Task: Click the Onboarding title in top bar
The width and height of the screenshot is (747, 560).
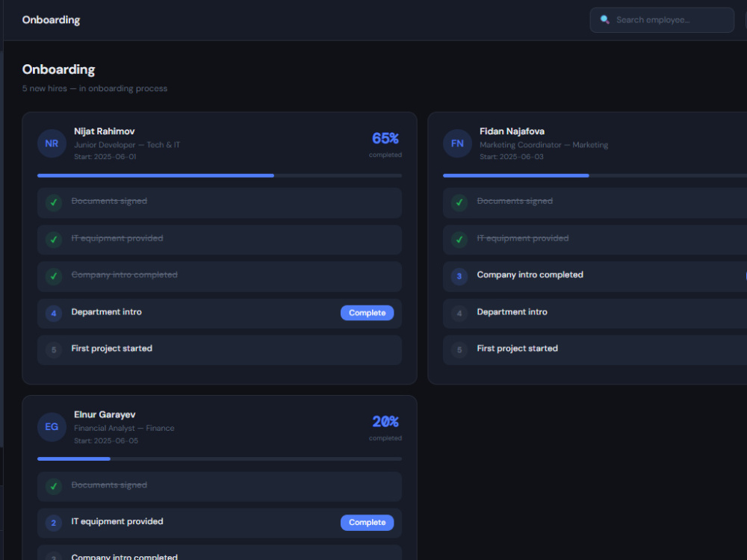Action: click(51, 20)
